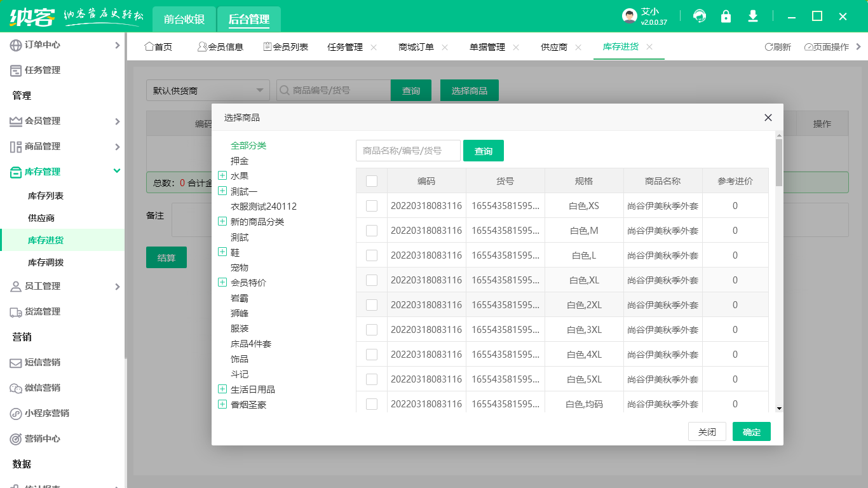Switch to 后台管理 tab
This screenshot has width=868, height=488.
pyautogui.click(x=249, y=19)
